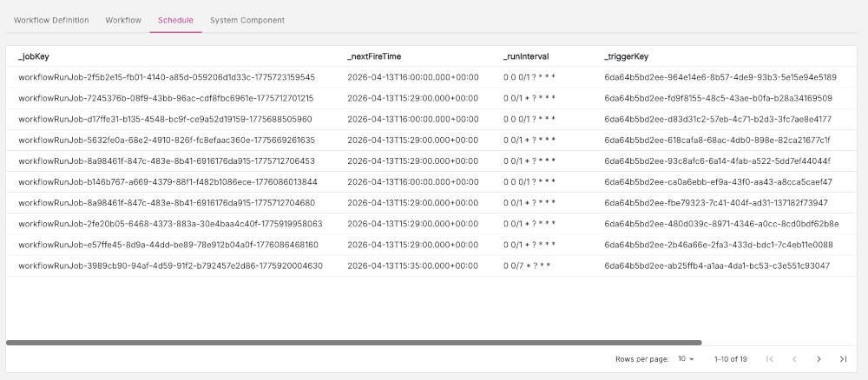Go to the next page of results
This screenshot has height=380, width=868.
(x=819, y=359)
